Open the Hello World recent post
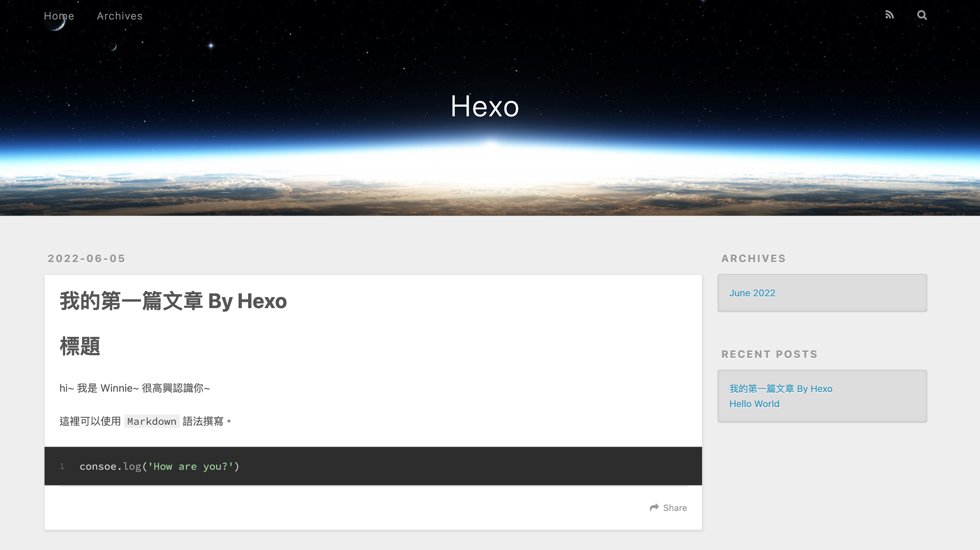Viewport: 980px width, 550px height. 754,404
